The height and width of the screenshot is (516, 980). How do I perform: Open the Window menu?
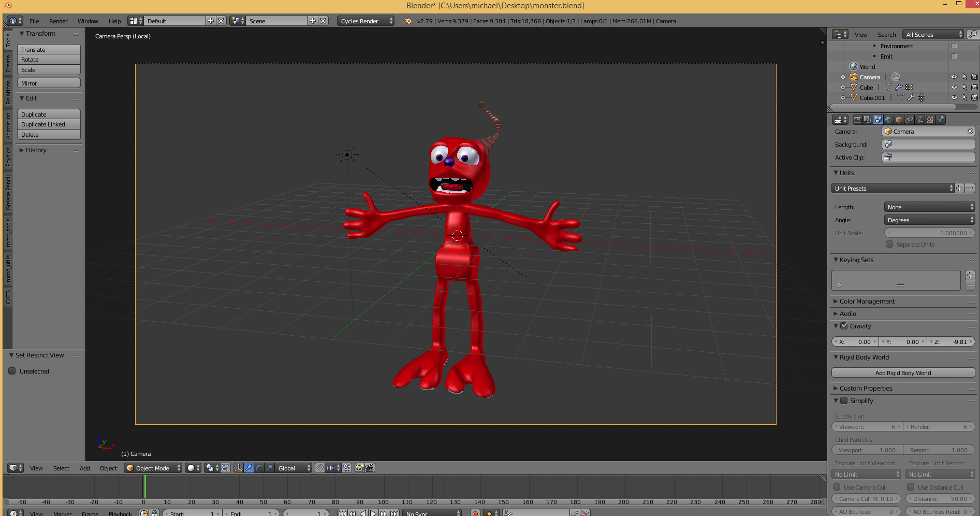coord(87,21)
